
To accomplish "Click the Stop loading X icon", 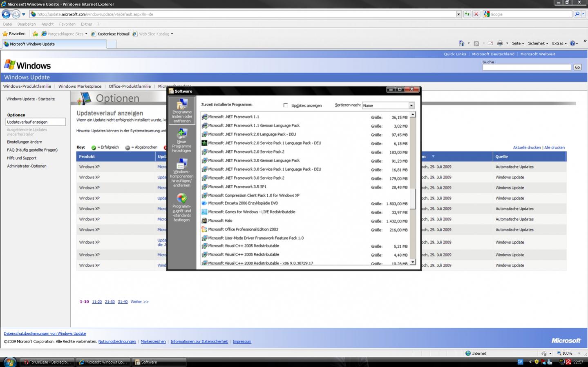I will coord(476,14).
